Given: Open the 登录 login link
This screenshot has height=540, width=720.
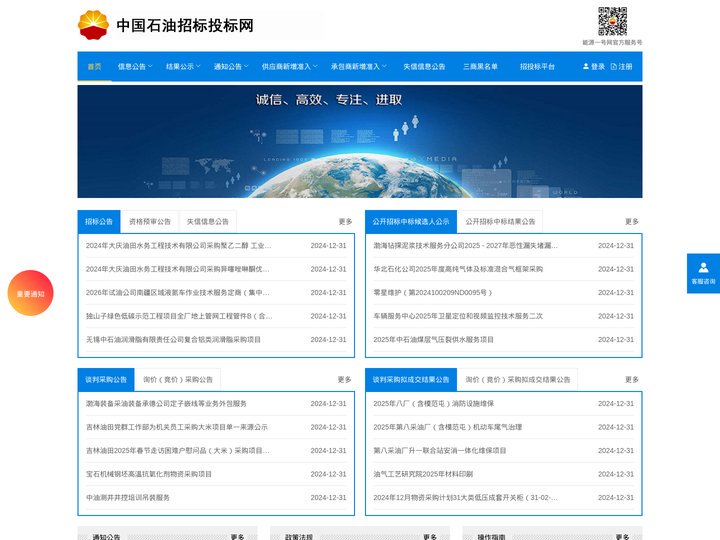Looking at the screenshot, I should point(594,67).
